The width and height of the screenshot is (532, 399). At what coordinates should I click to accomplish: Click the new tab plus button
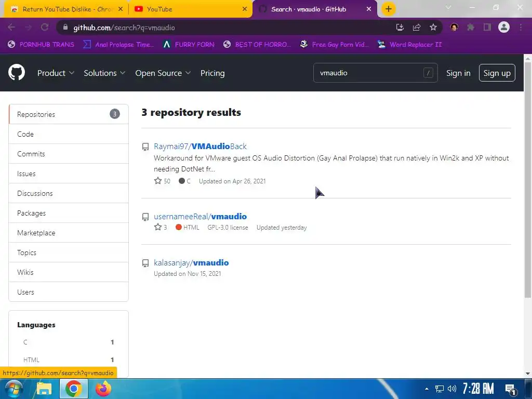pos(389,9)
